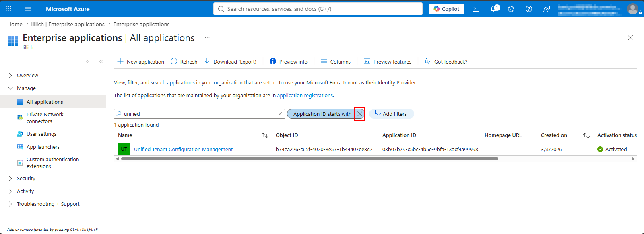Open Preview features
Viewport: 644px width, 234px height.
388,62
